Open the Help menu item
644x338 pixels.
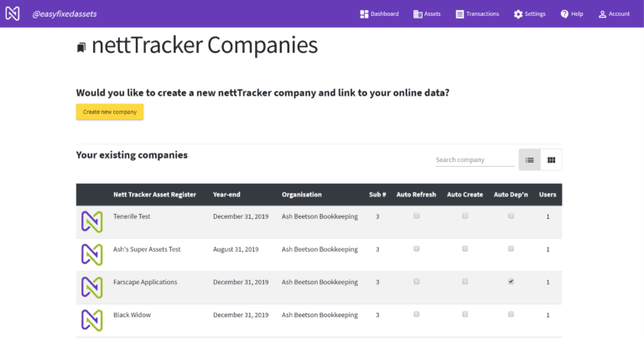point(572,14)
